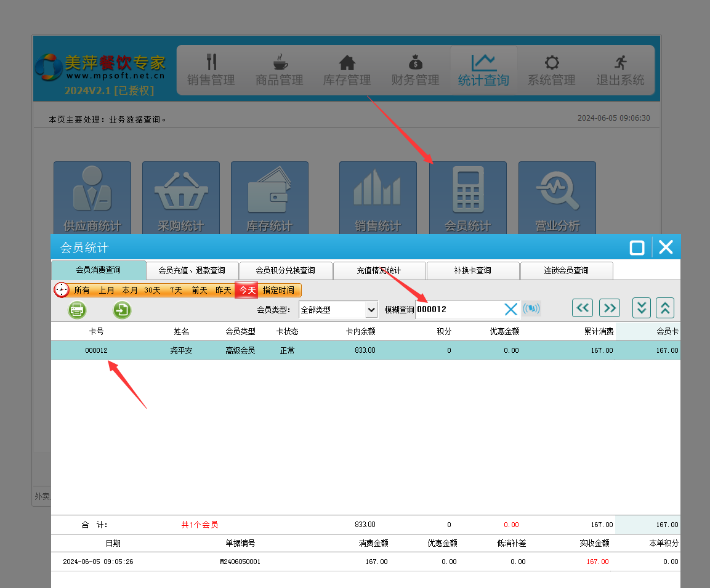Switch to the 会员充值、退款查询 tab
The height and width of the screenshot is (588, 710).
192,270
